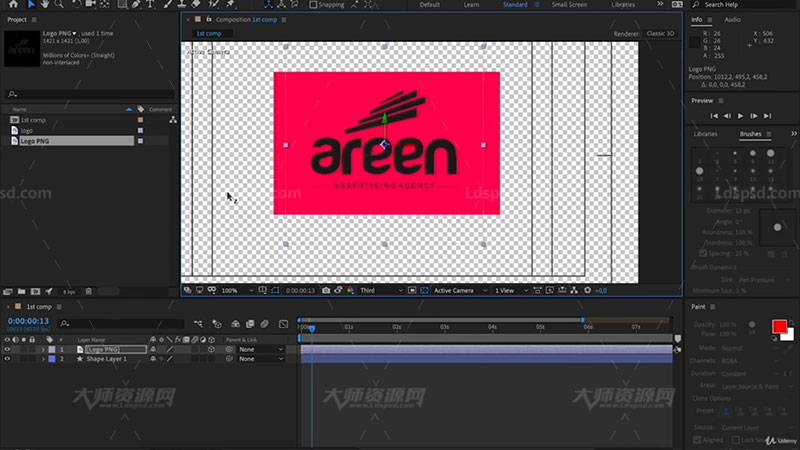Select the Unified Camera tool

coord(91,4)
